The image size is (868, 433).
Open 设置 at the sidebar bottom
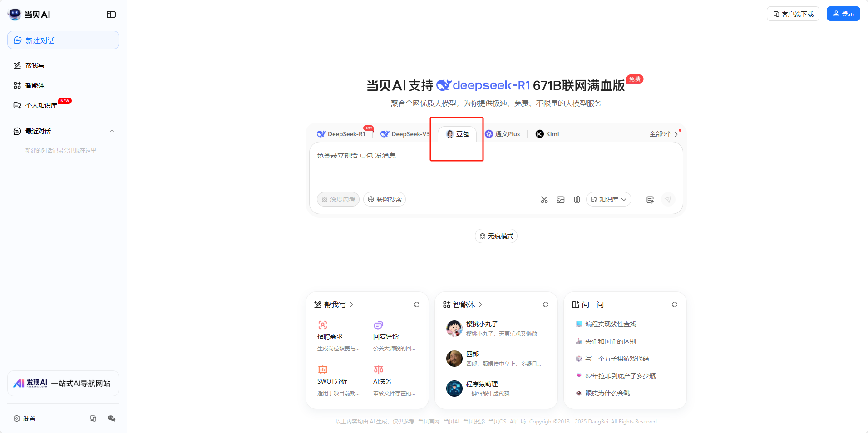pos(25,418)
